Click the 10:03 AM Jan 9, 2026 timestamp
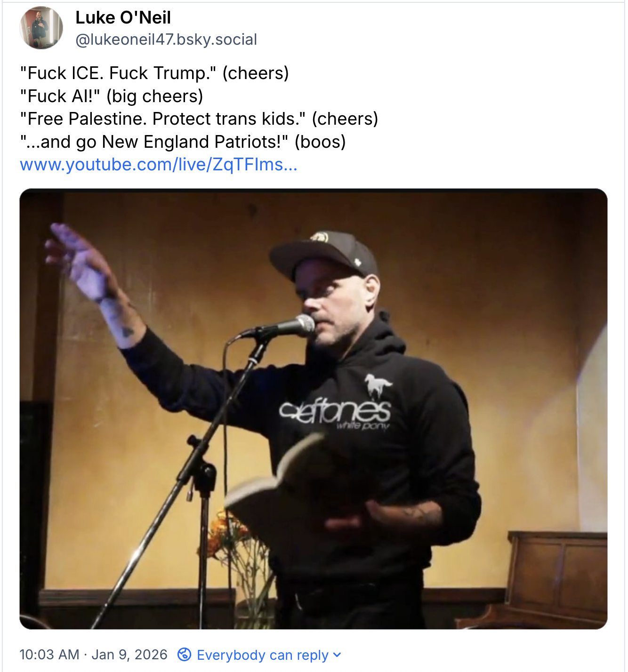Image resolution: width=628 pixels, height=672 pixels. click(93, 655)
